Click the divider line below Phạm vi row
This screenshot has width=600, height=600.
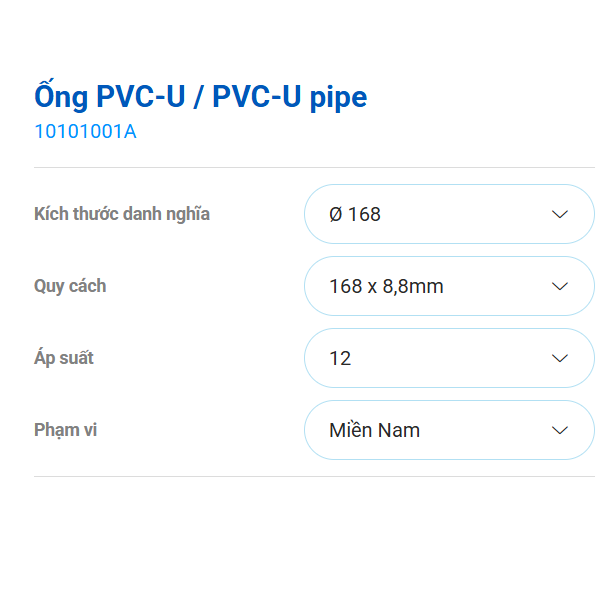coord(314,476)
